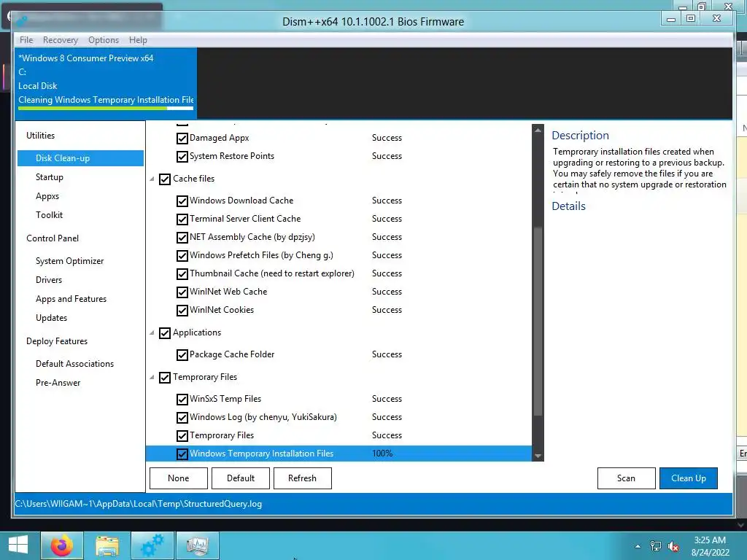Open Firefox from the taskbar

62,545
